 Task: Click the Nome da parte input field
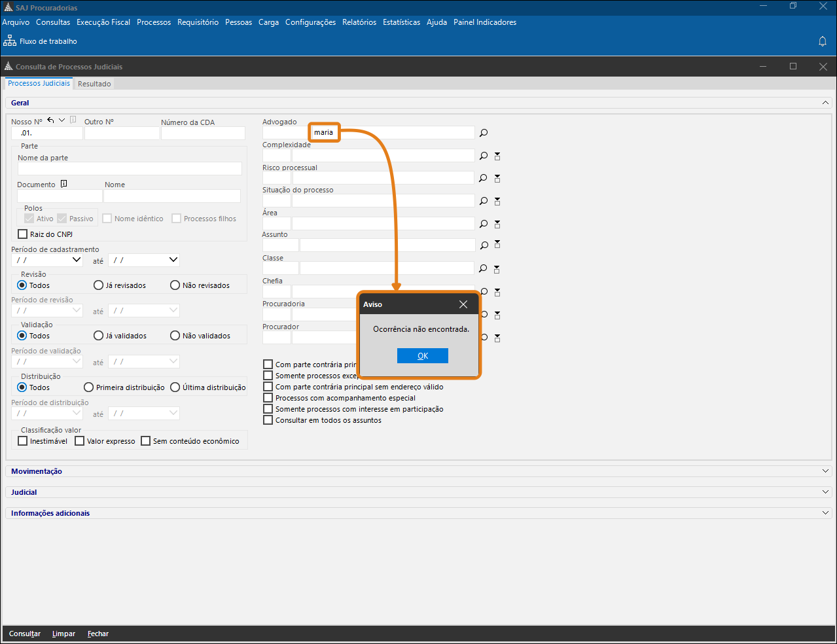pos(130,169)
